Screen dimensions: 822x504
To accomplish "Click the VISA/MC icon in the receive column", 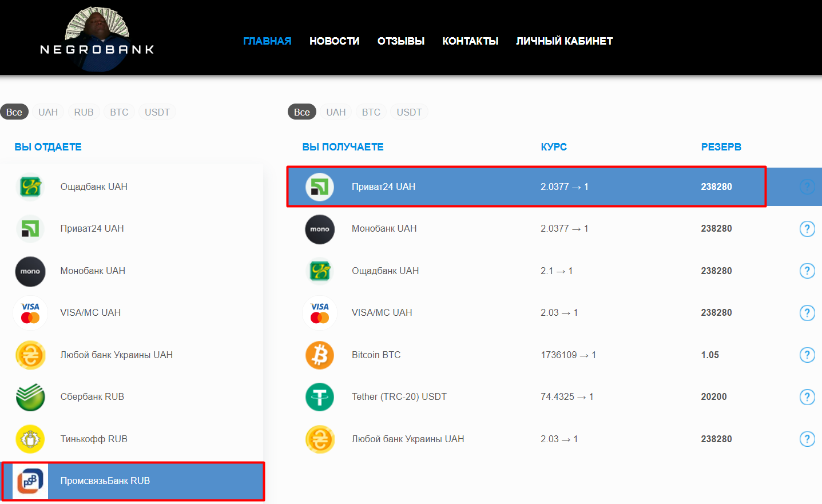I will (x=320, y=313).
